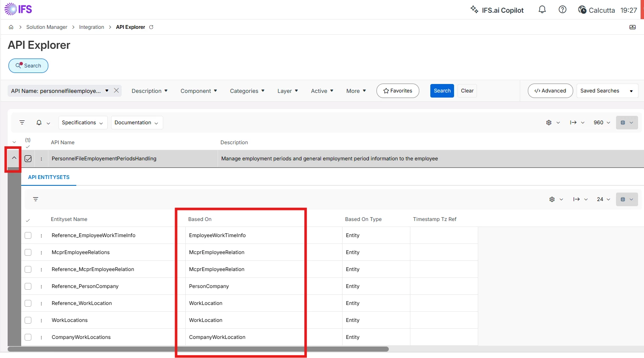Open the Component filter dropdown
The image size is (644, 358).
199,91
